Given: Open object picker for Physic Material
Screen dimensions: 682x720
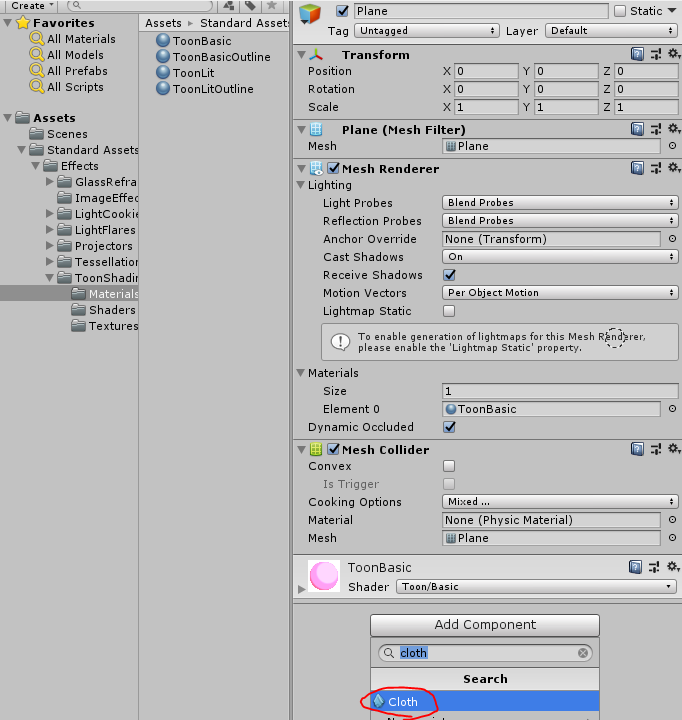Looking at the screenshot, I should (672, 520).
